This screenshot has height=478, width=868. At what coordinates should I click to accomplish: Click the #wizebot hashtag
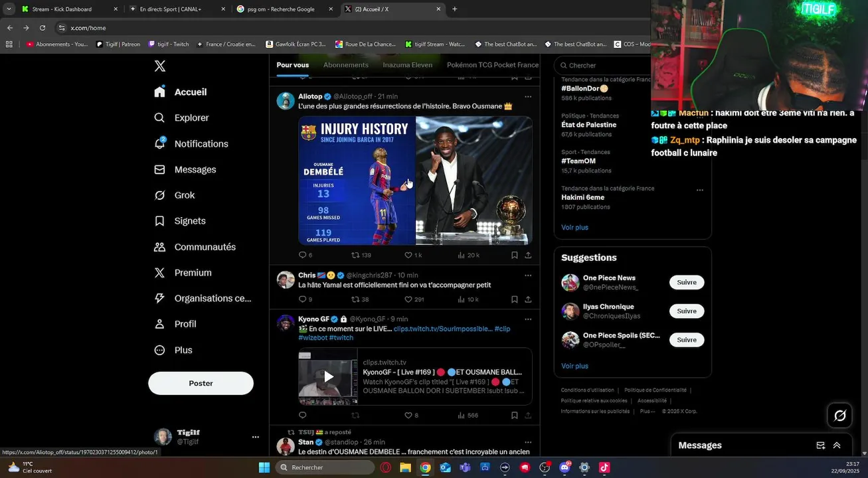(313, 338)
